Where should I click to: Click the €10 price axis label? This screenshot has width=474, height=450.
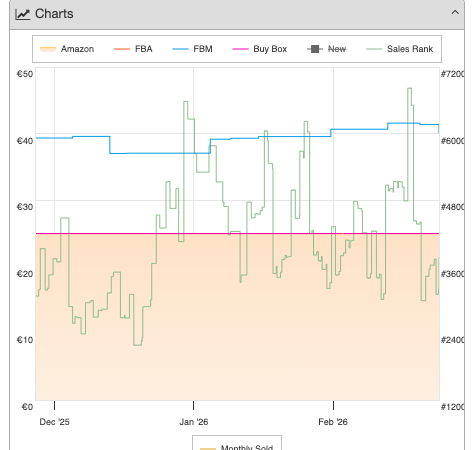click(25, 340)
